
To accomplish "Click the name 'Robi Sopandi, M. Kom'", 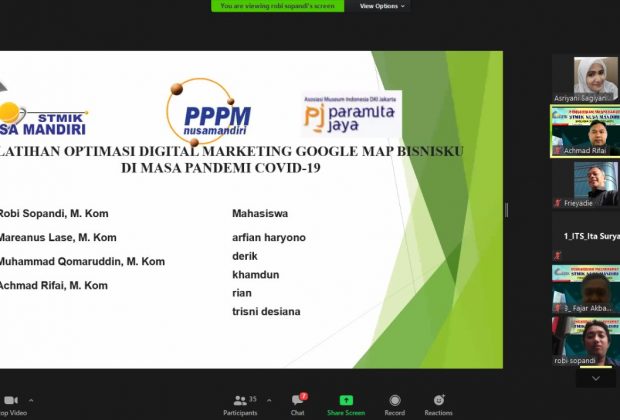I will [x=54, y=214].
